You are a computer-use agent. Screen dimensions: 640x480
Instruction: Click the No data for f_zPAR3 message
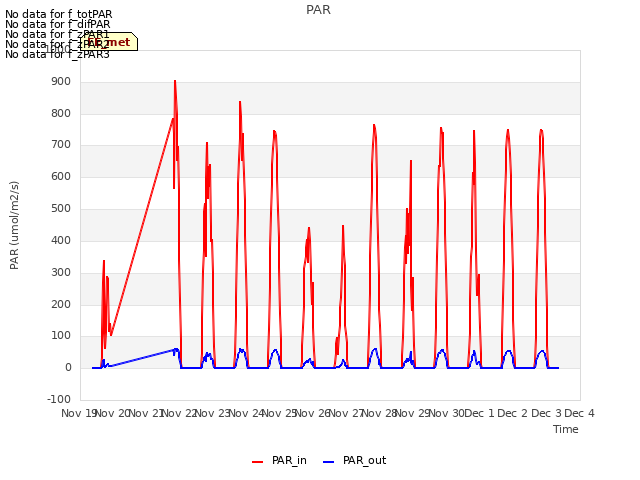click(58, 54)
